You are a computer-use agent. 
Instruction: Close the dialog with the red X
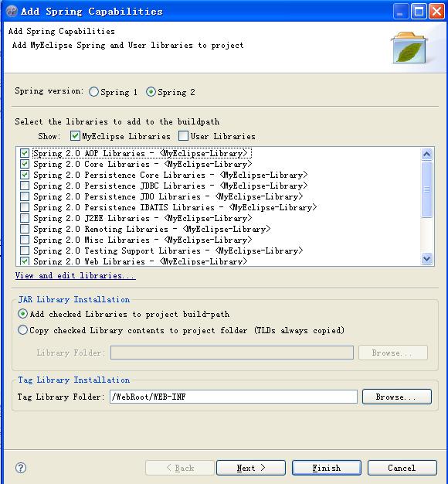click(x=437, y=12)
